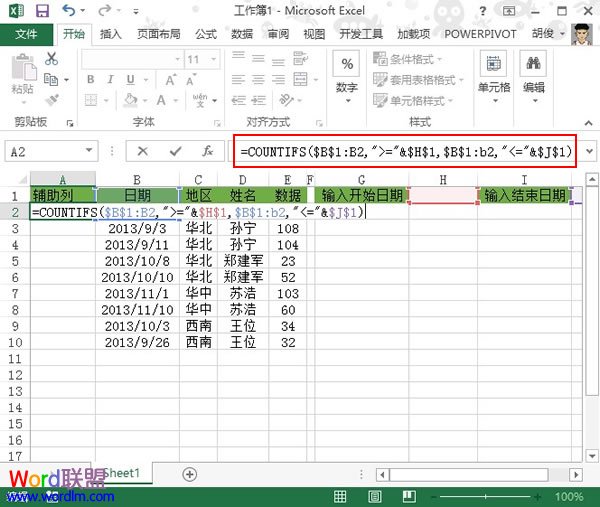Open the 编辑 editing group dropdown
600x507 pixels.
tap(534, 78)
